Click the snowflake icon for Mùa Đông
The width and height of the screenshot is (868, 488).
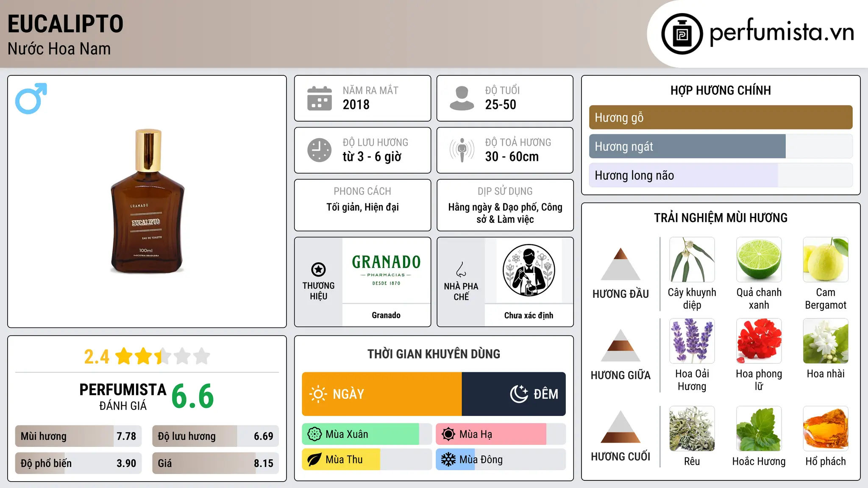(x=448, y=460)
